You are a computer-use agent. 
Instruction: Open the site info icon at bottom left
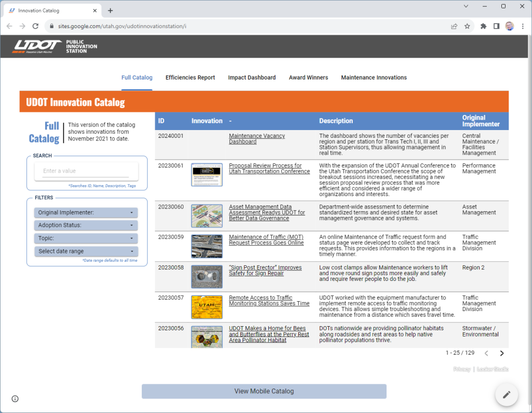tap(15, 399)
